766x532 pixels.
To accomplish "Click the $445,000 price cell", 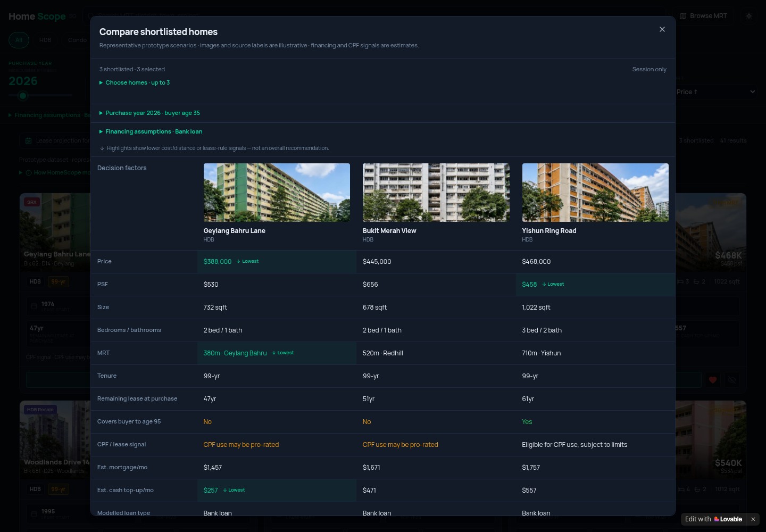I will (436, 262).
